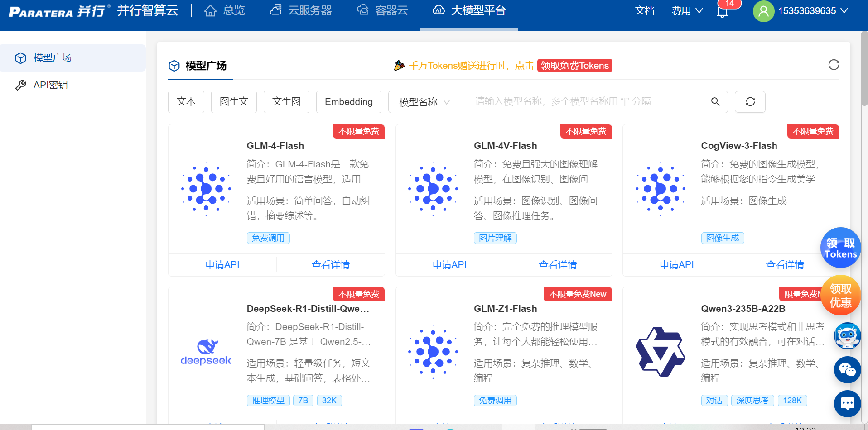Click the 32K tag

click(x=329, y=401)
